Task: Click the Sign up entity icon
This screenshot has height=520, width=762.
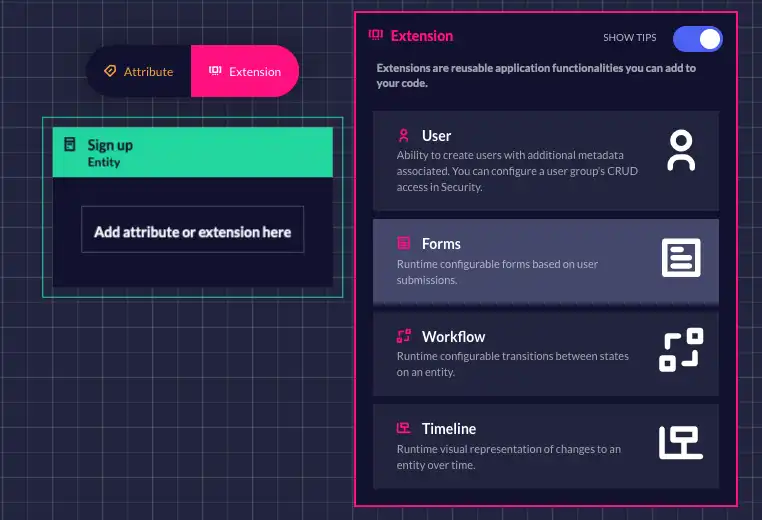Action: click(x=69, y=145)
